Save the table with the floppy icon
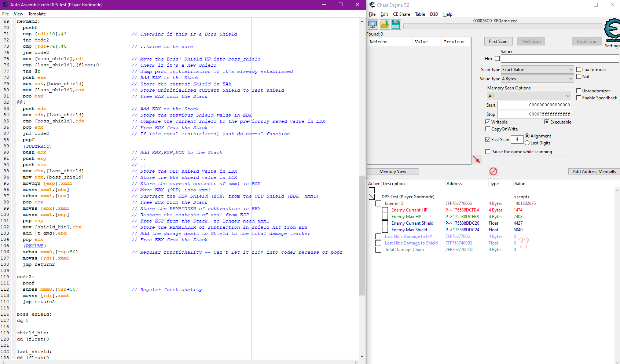 point(396,25)
